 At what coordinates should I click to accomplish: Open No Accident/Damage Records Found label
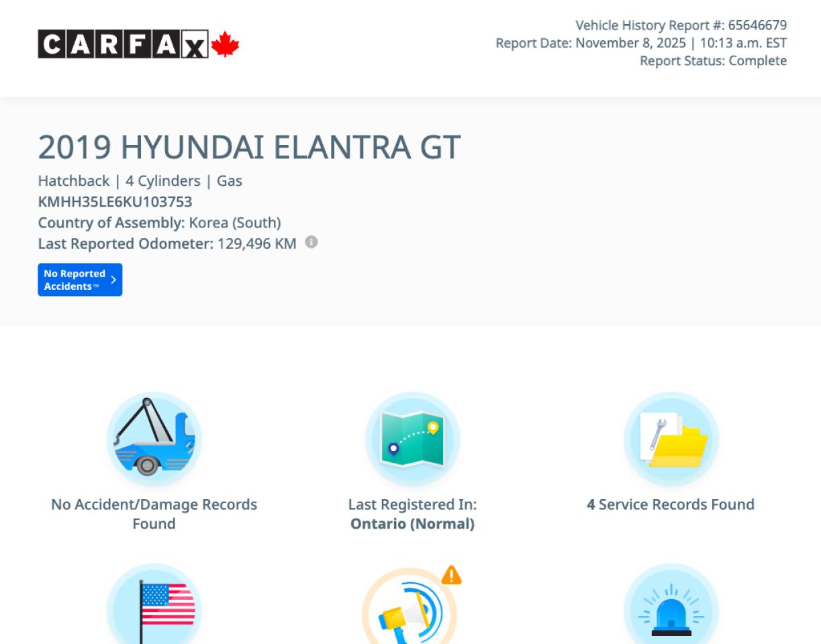154,514
